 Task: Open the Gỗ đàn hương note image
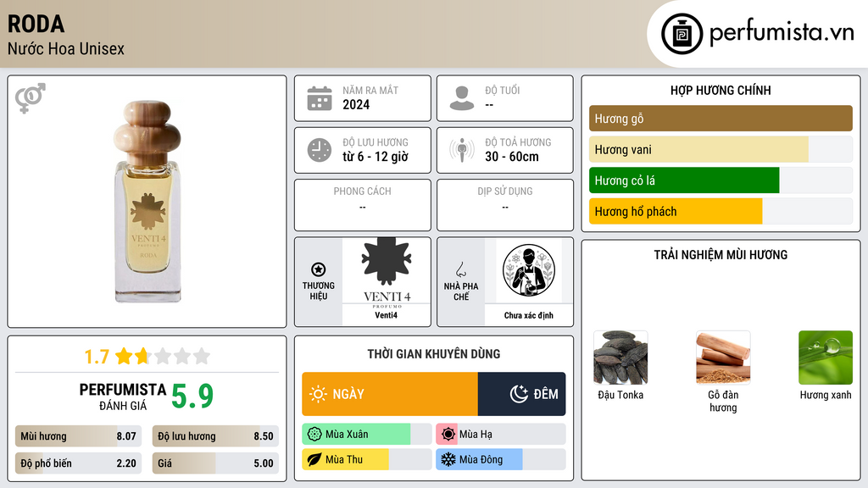tap(723, 358)
